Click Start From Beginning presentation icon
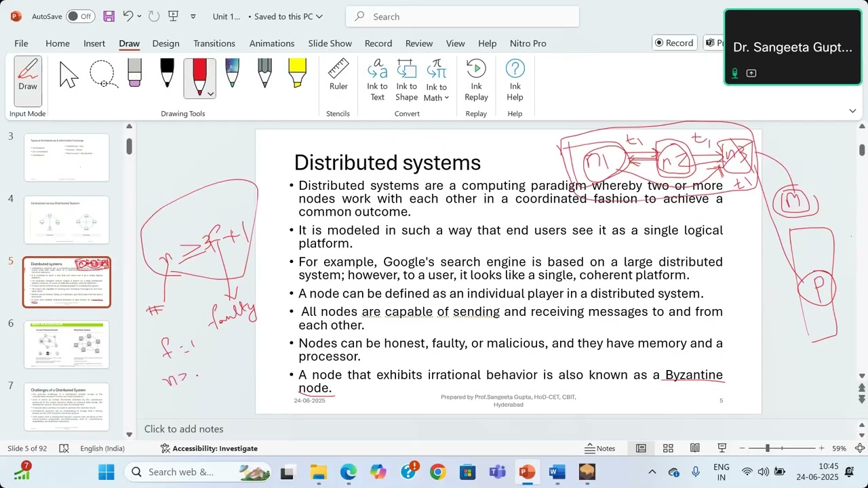The width and height of the screenshot is (868, 488). pyautogui.click(x=174, y=16)
